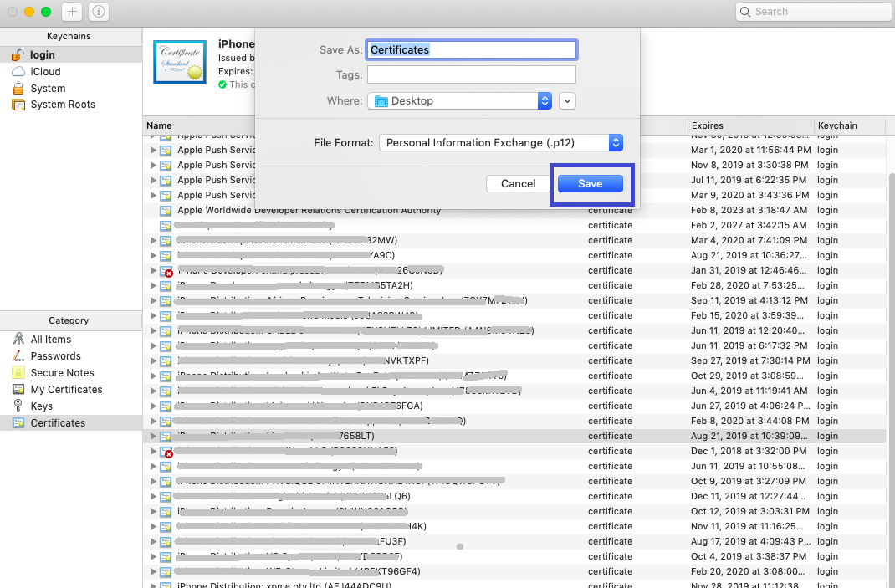The height and width of the screenshot is (588, 895).
Task: Expand the Apple Push Service row expiring Mar 9, 2020
Action: [x=153, y=195]
